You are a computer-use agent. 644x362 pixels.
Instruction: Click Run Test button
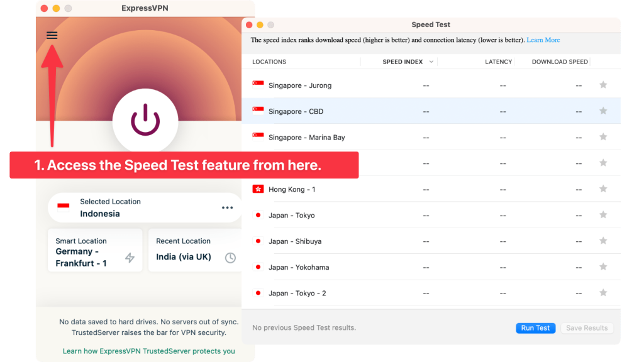tap(535, 328)
